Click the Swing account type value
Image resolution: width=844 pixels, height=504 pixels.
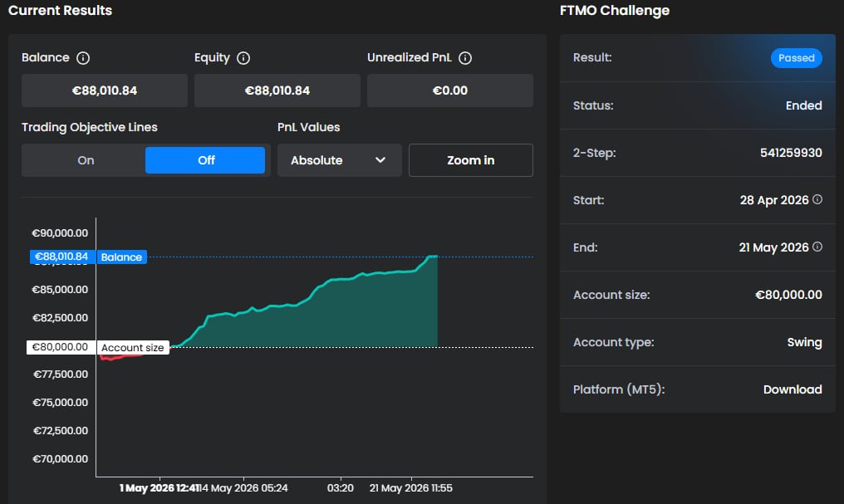(804, 343)
